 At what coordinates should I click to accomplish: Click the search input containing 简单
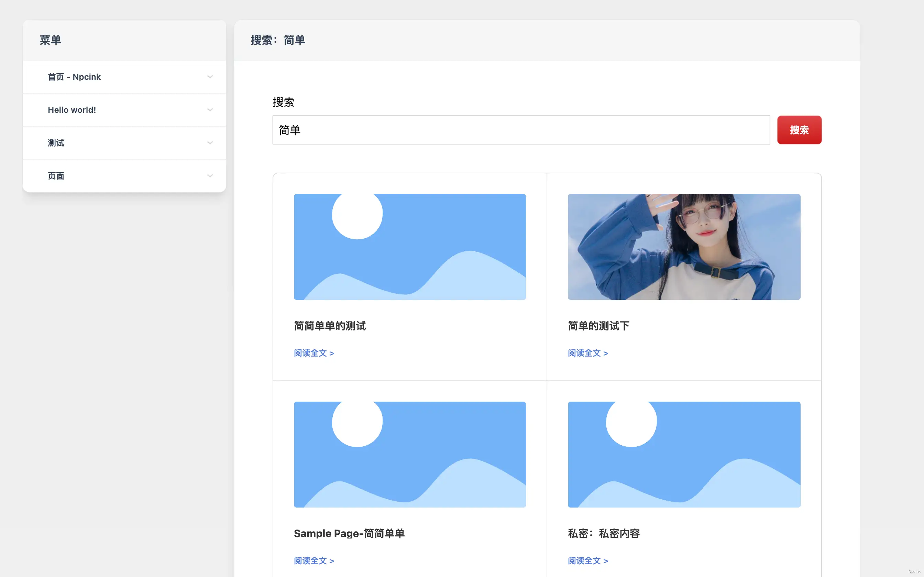click(521, 130)
